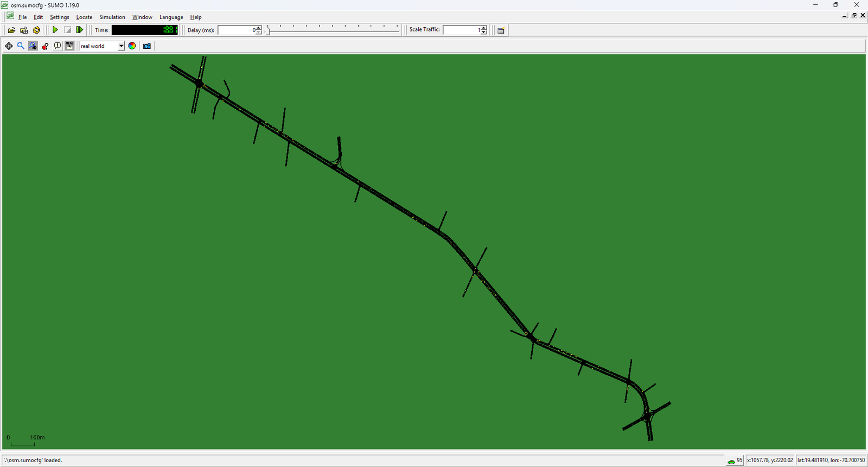
Task: Click the Open Network icon
Action: (24, 30)
